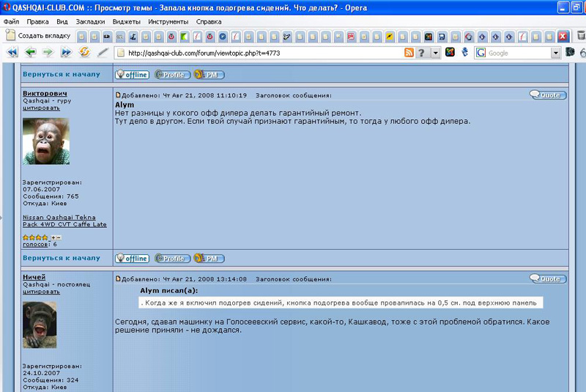The image size is (586, 392).
Task: Open the Инструменты menu
Action: point(167,21)
